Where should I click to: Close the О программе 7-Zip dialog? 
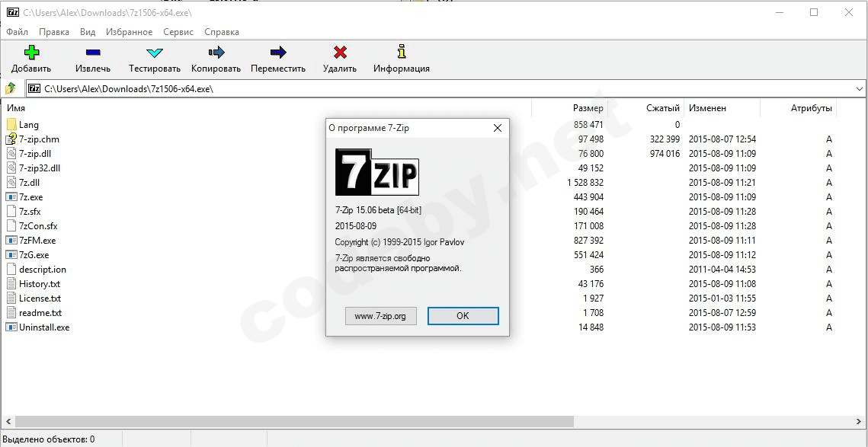(497, 128)
